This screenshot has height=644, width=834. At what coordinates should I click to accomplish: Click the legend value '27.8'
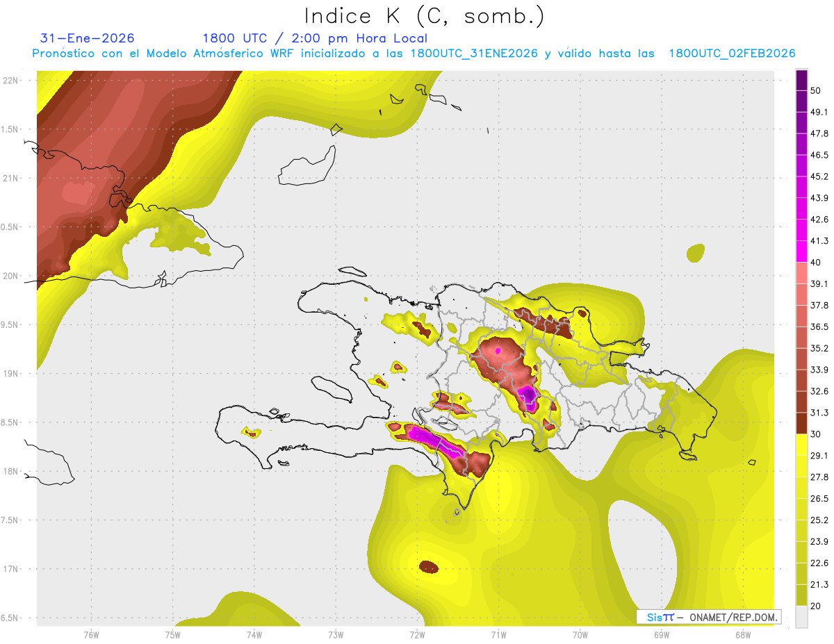tap(819, 477)
